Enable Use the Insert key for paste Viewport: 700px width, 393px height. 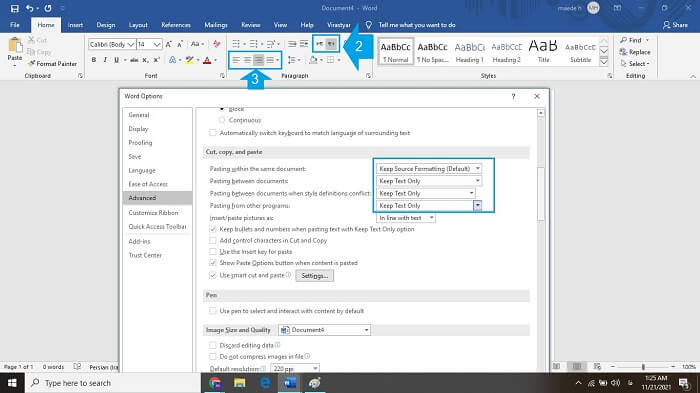(x=213, y=251)
